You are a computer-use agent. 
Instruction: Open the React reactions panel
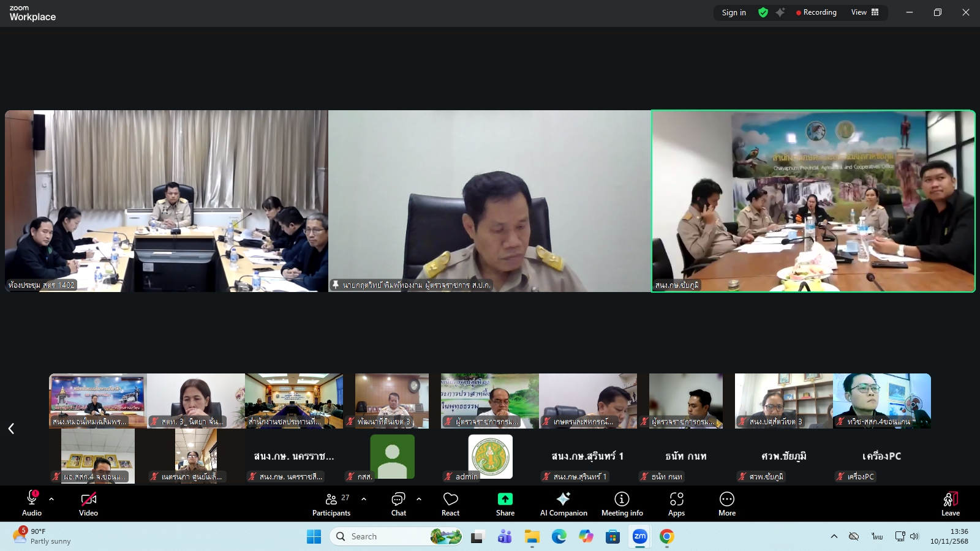(x=450, y=503)
